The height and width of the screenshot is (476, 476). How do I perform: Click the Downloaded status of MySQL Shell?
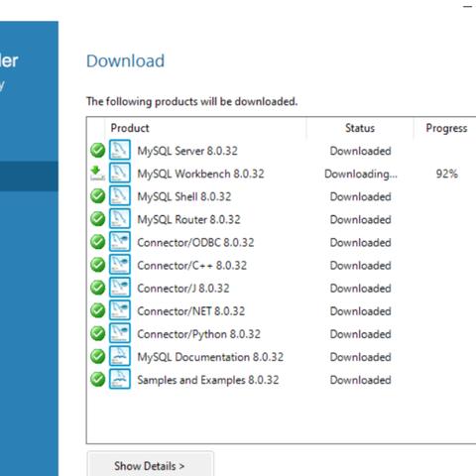(361, 196)
